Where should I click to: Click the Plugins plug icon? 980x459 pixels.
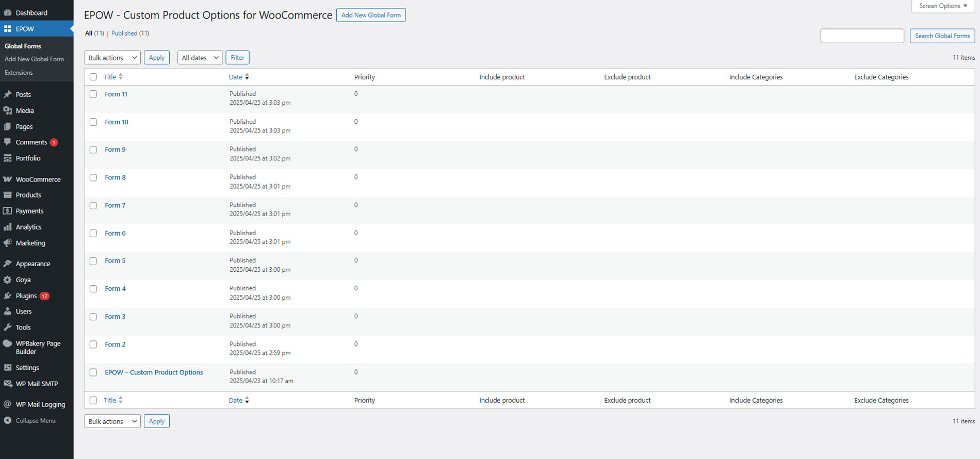coord(8,296)
